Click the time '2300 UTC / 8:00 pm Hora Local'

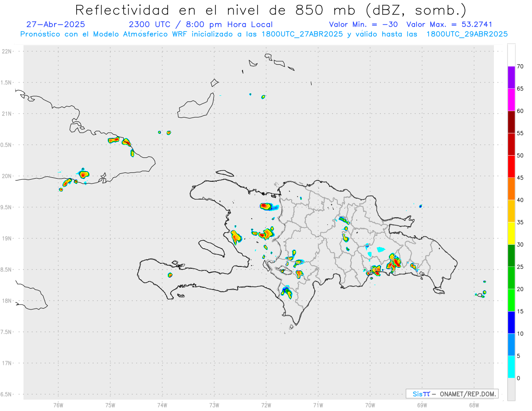tap(200, 24)
